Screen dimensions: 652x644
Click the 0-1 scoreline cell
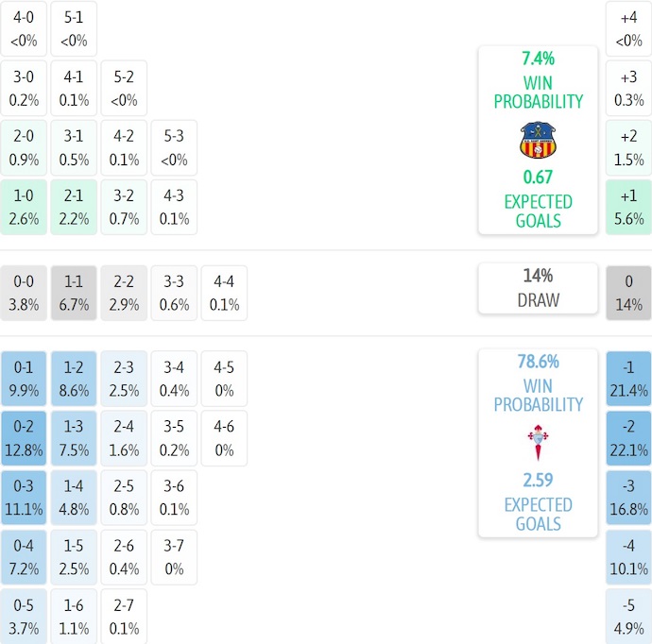pos(24,379)
